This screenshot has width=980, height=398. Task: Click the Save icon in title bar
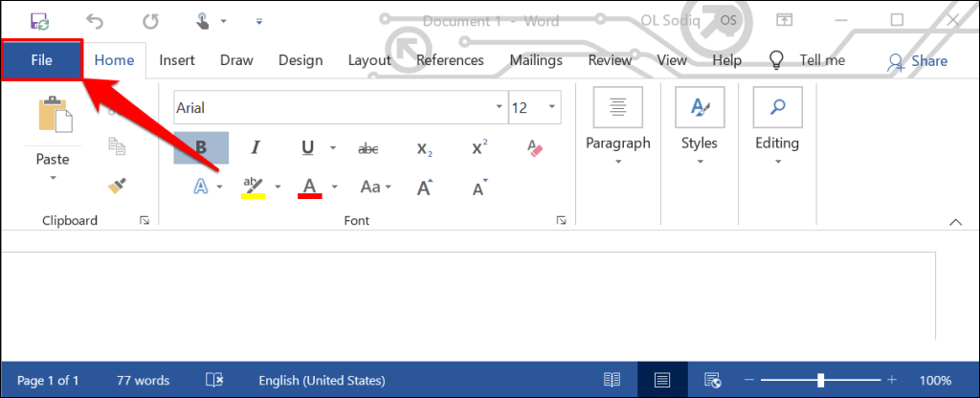click(40, 20)
